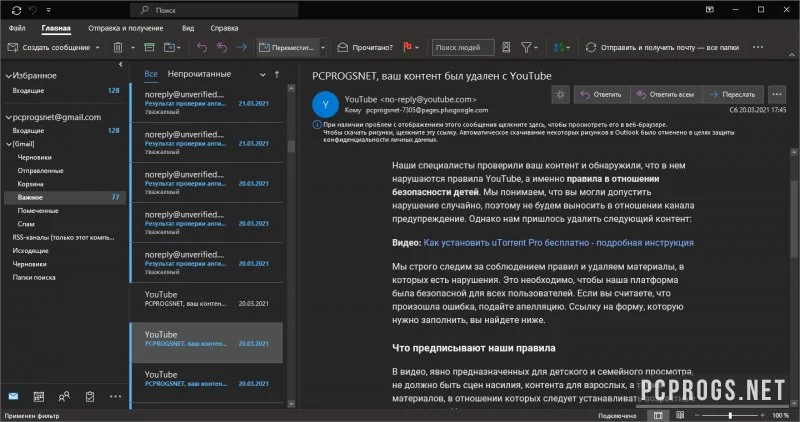
Task: Click the ribbon display options icon in title bar
Action: click(x=710, y=10)
